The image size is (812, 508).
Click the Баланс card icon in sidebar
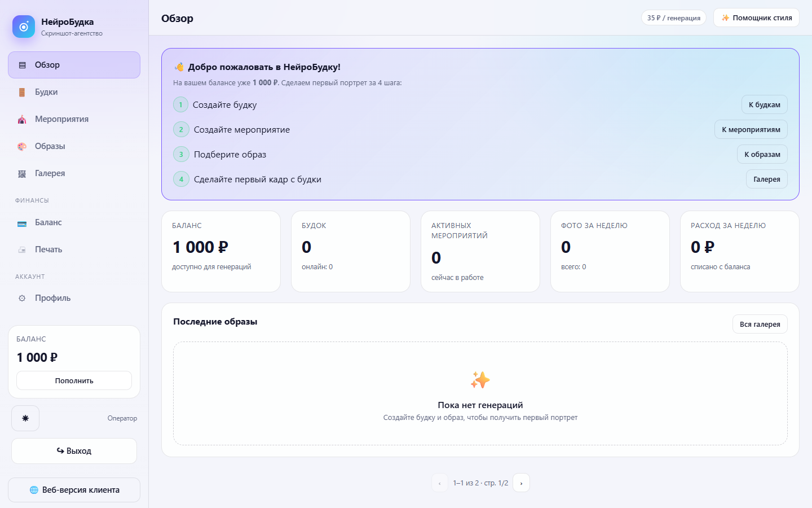22,223
